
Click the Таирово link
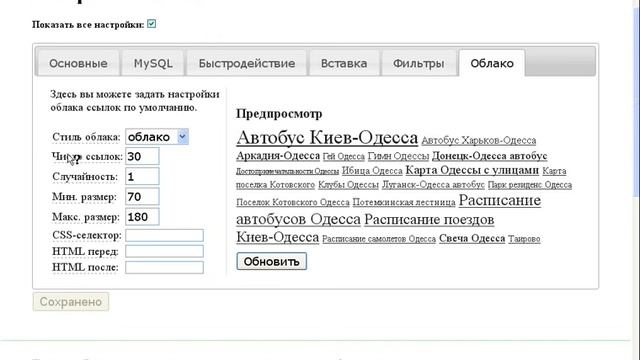[524, 239]
